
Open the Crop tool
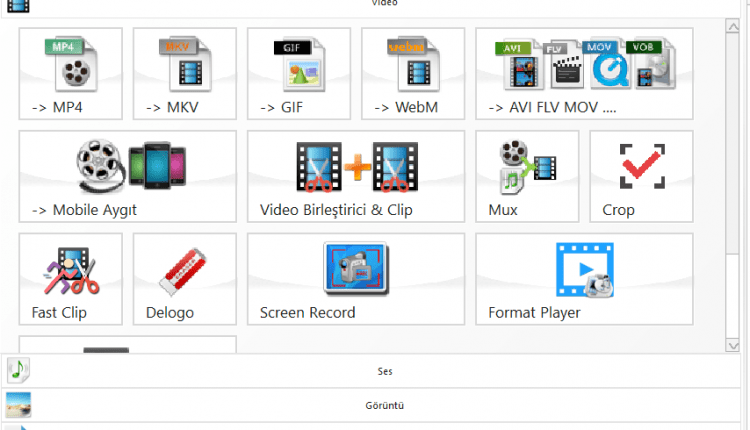(641, 176)
